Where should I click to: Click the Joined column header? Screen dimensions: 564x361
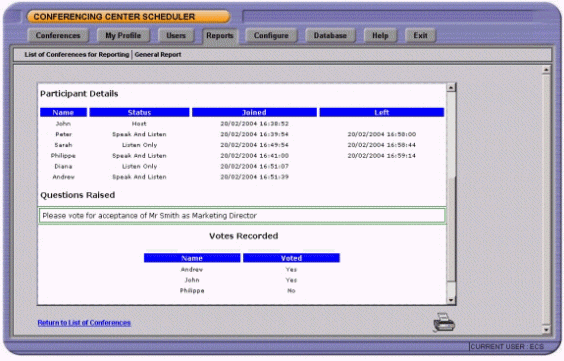coord(254,113)
